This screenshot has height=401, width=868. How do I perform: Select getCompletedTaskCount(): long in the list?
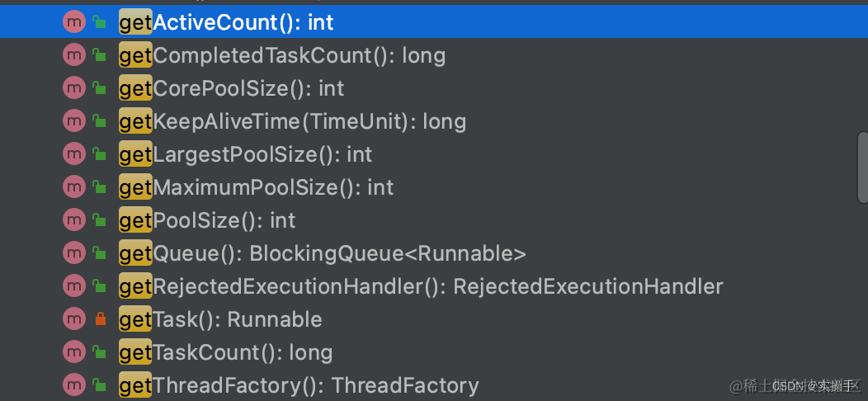(282, 55)
